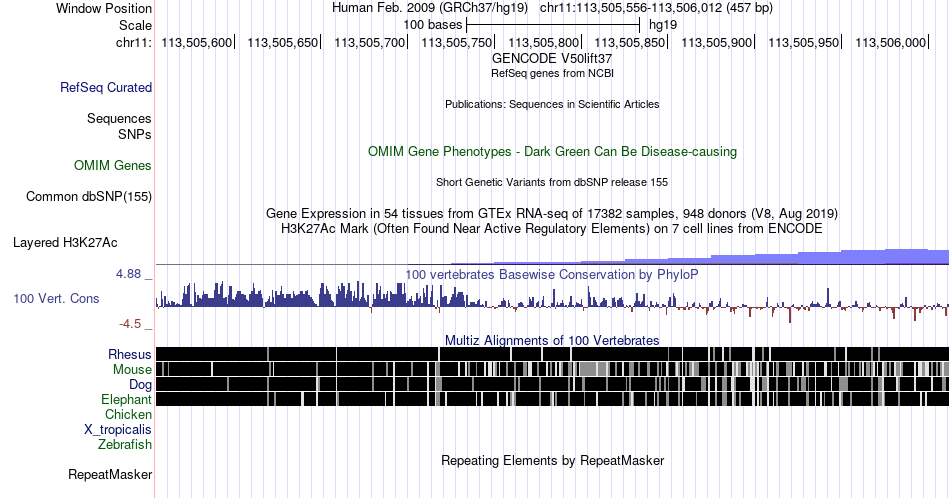Click the Scale track label
The width and height of the screenshot is (950, 498).
135,25
